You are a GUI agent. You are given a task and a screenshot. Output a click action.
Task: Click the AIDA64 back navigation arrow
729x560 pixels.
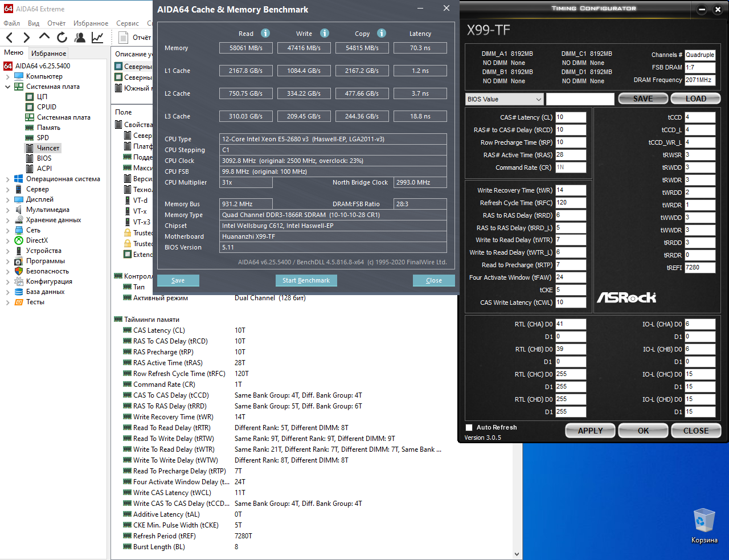pos(10,38)
